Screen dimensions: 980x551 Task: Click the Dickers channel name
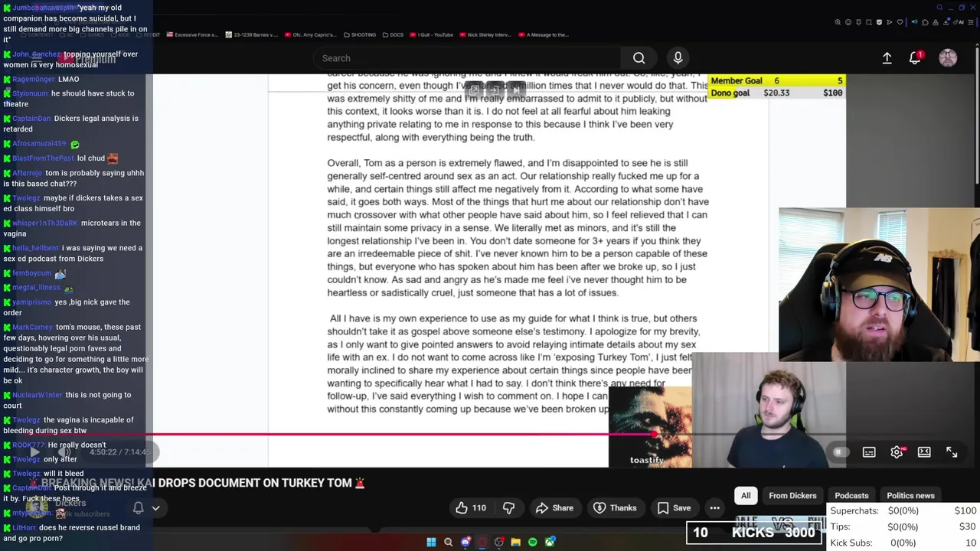[70, 503]
